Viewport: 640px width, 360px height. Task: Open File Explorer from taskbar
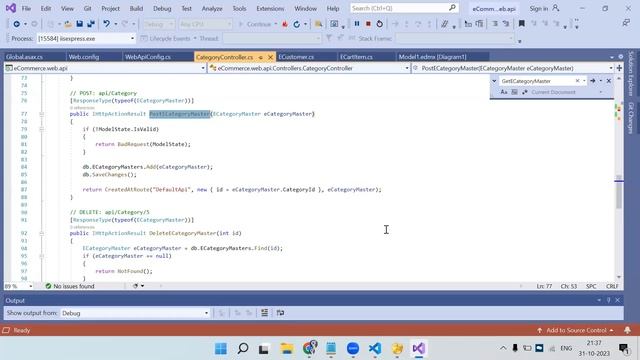tap(287, 349)
